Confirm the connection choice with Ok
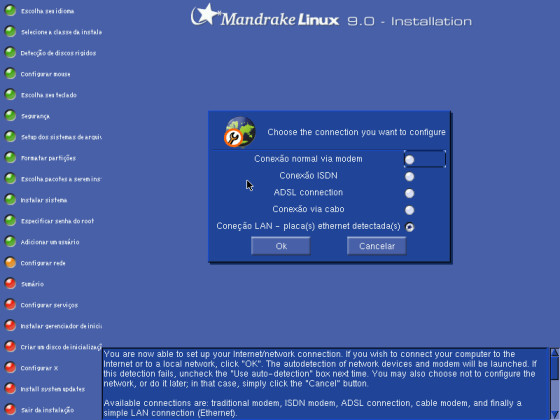The height and width of the screenshot is (420, 560). point(281,246)
